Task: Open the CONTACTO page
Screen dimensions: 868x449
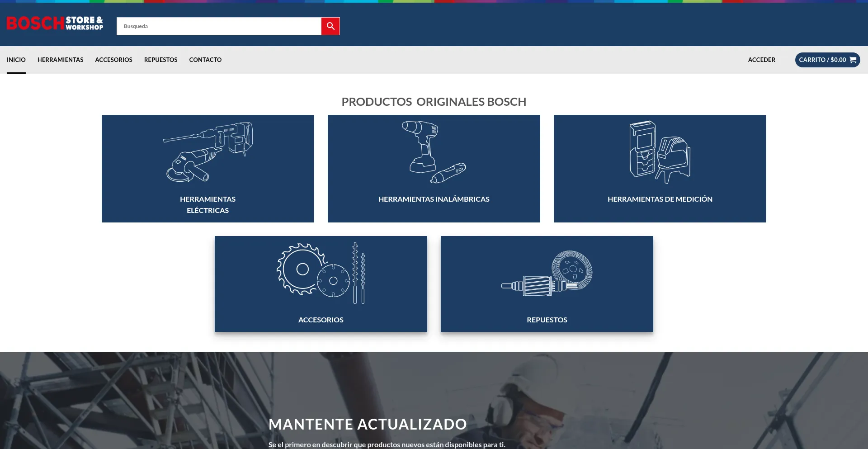Action: click(205, 60)
